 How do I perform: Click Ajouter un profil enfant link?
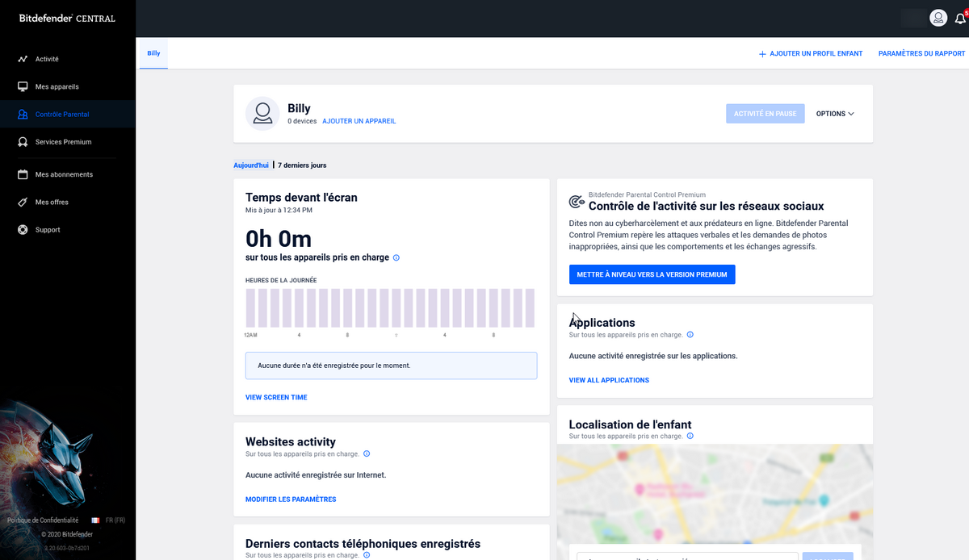[816, 54]
